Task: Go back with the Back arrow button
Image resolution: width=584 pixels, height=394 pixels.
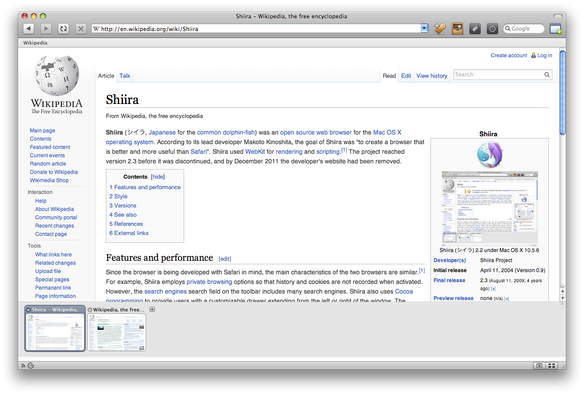Action: click(x=29, y=28)
